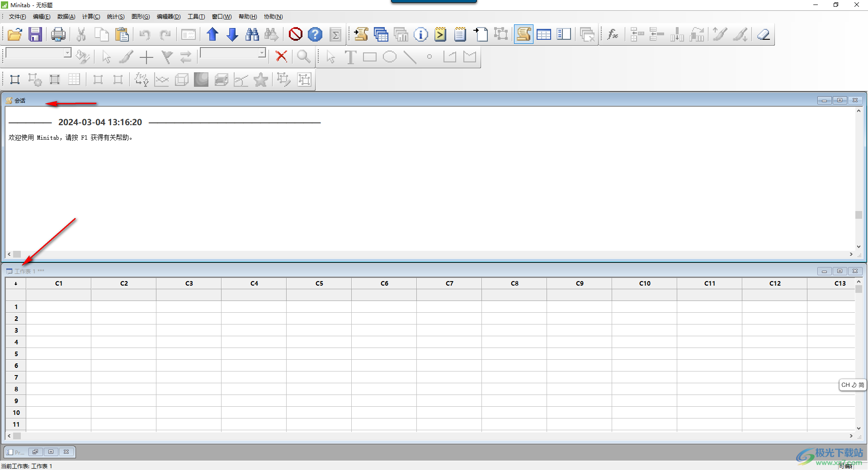Select the Ellipse drawing tool
868x470 pixels.
[390, 57]
